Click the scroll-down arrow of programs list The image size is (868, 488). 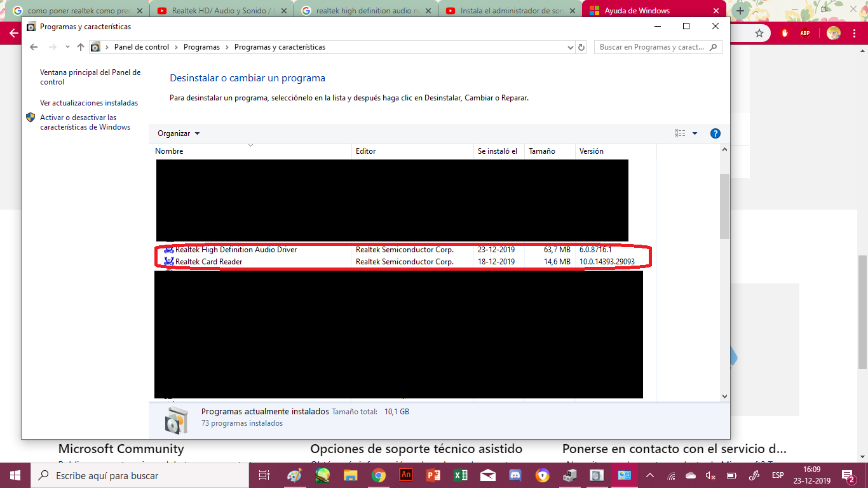pos(724,396)
